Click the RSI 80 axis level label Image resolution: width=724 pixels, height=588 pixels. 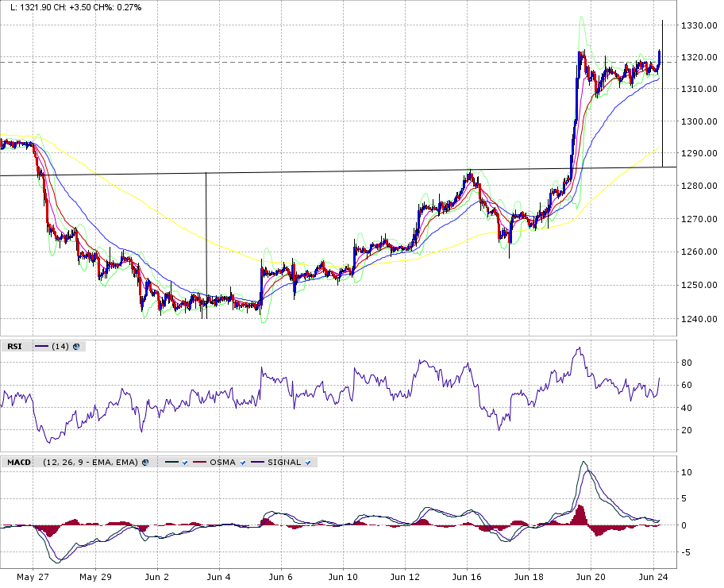tap(687, 363)
